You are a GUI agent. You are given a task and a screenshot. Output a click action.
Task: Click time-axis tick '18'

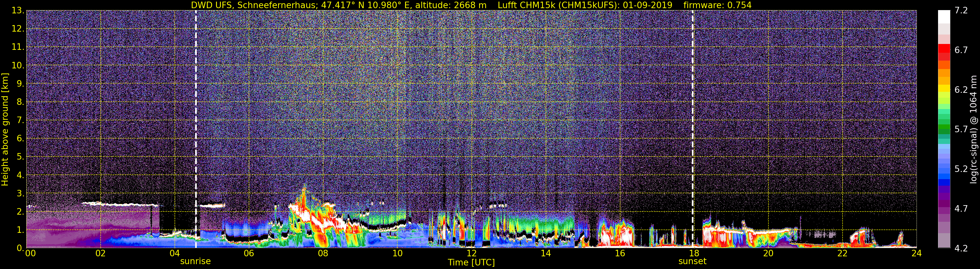click(x=694, y=254)
